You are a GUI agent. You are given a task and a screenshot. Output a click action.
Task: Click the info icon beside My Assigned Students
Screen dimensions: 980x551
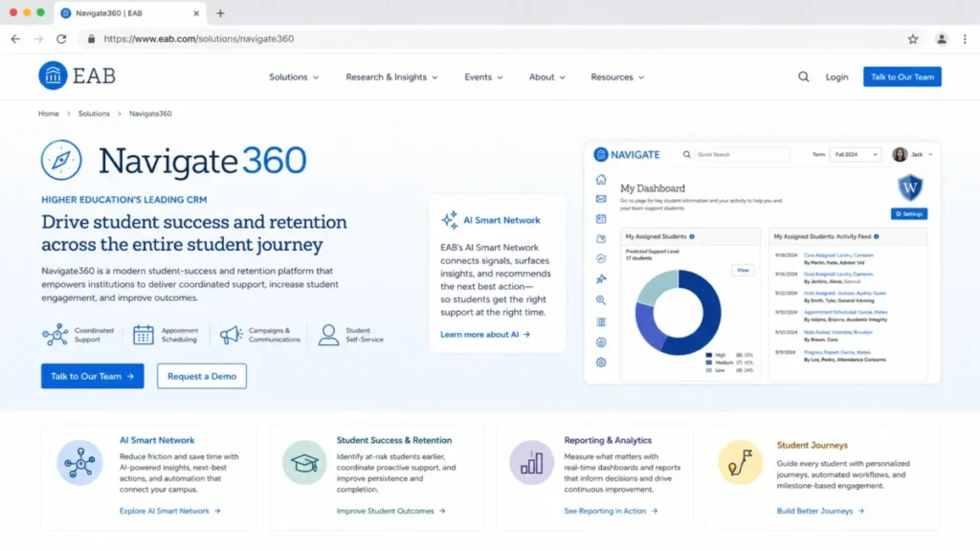point(692,237)
